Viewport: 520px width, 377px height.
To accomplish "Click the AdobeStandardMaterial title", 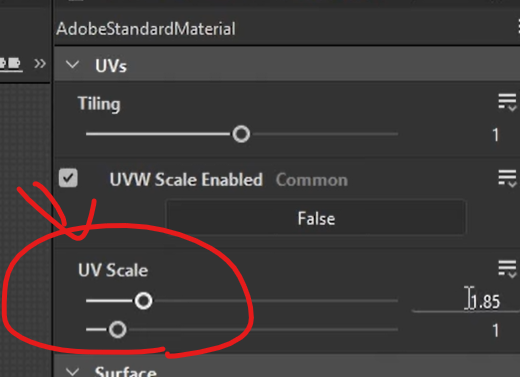I will (146, 29).
